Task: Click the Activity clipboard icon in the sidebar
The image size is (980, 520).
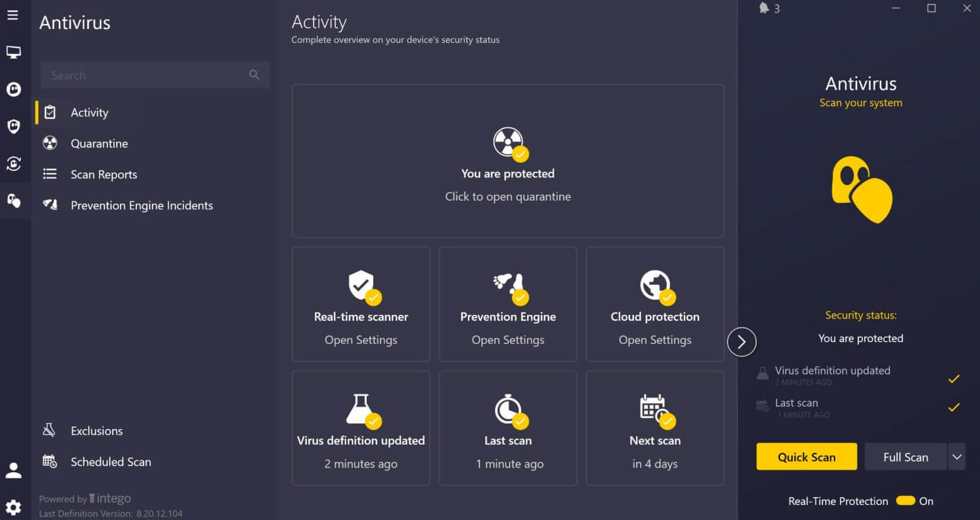Action: (x=50, y=112)
